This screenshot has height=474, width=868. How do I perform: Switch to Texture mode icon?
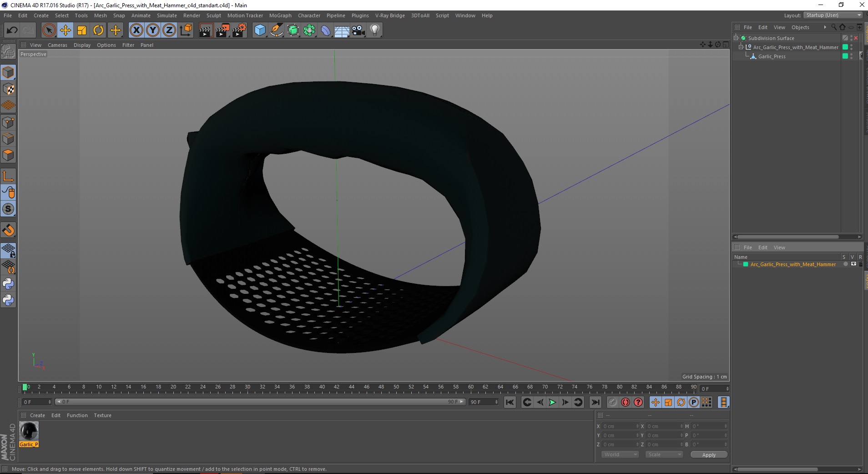pos(8,89)
